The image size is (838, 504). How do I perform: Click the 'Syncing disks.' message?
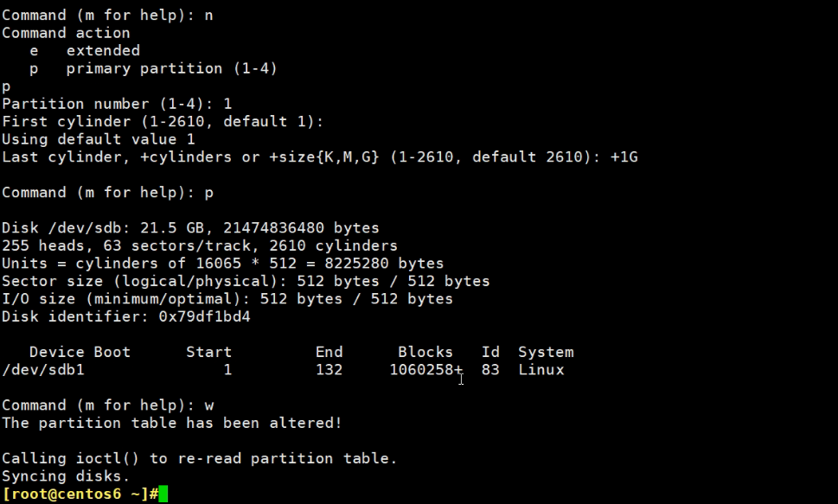[66, 476]
